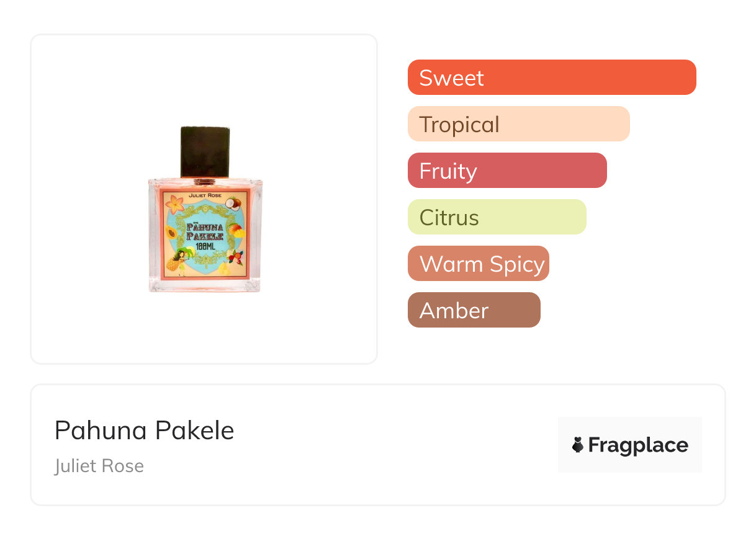Click the 100ML text on bottle label
756x536 pixels.
tap(205, 247)
